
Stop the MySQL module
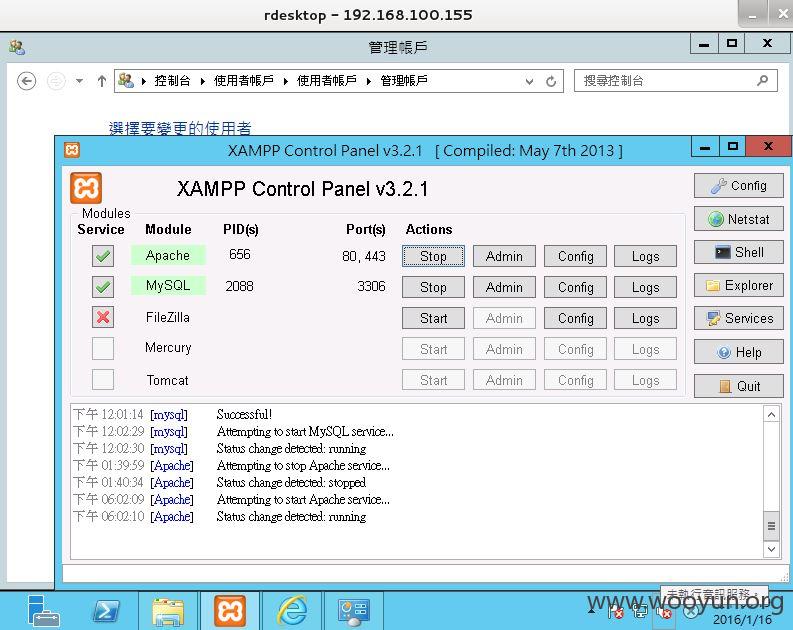point(433,287)
